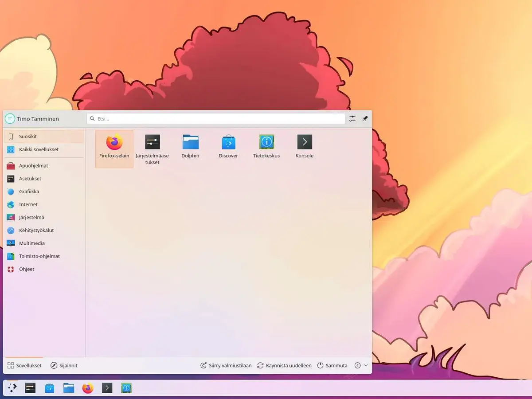Open Discover from the taskbar
This screenshot has width=532, height=399.
[49, 388]
